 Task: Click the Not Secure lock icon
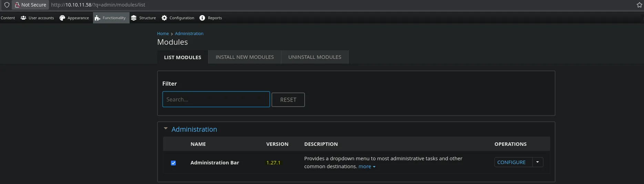[x=17, y=5]
